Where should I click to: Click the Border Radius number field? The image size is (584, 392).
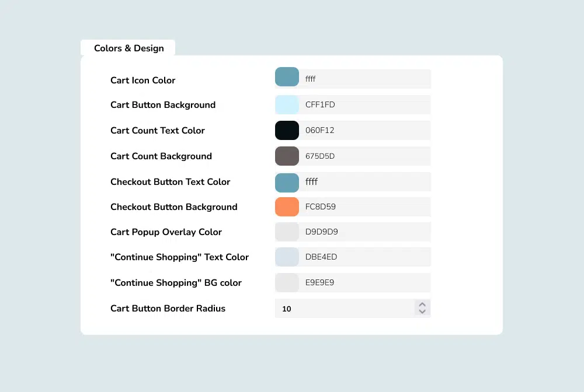click(345, 309)
